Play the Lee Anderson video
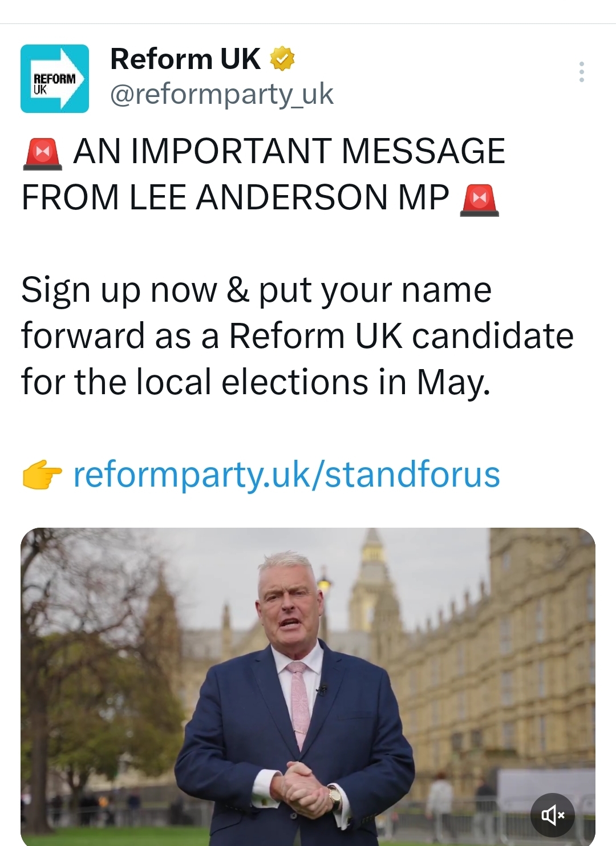This screenshot has height=846, width=616. pyautogui.click(x=308, y=685)
